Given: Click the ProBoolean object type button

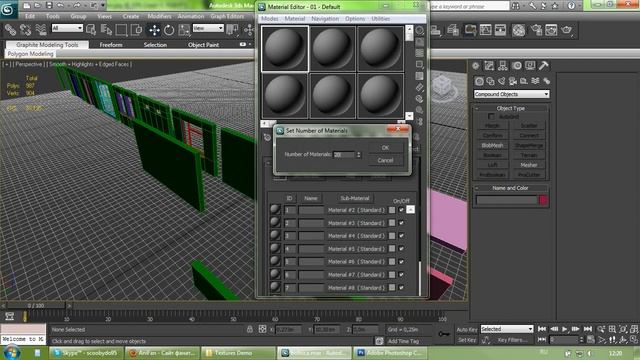Looking at the screenshot, I should tap(492, 174).
